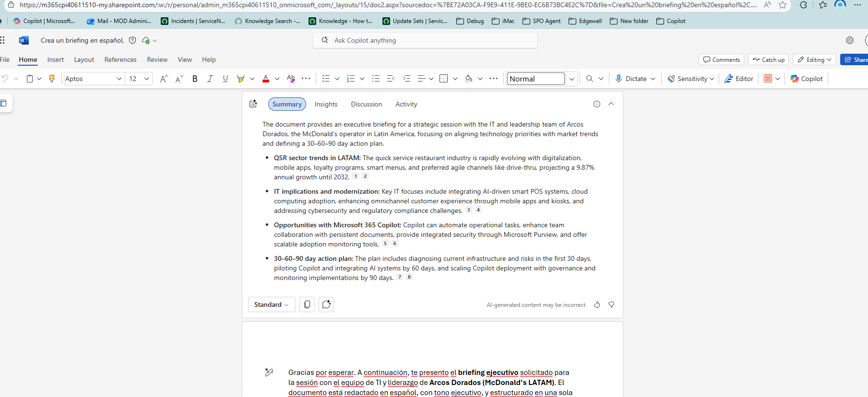Open citation reference 1 in summary
Image resolution: width=868 pixels, height=397 pixels.
click(x=356, y=176)
